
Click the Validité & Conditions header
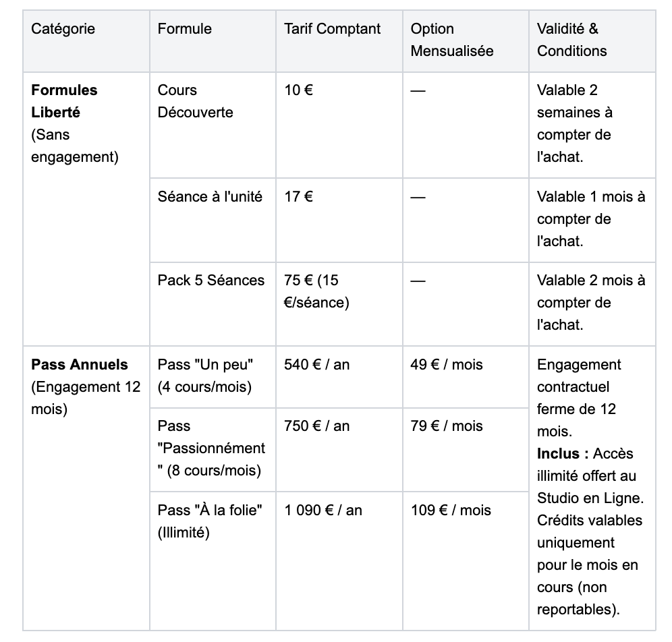pos(592,41)
